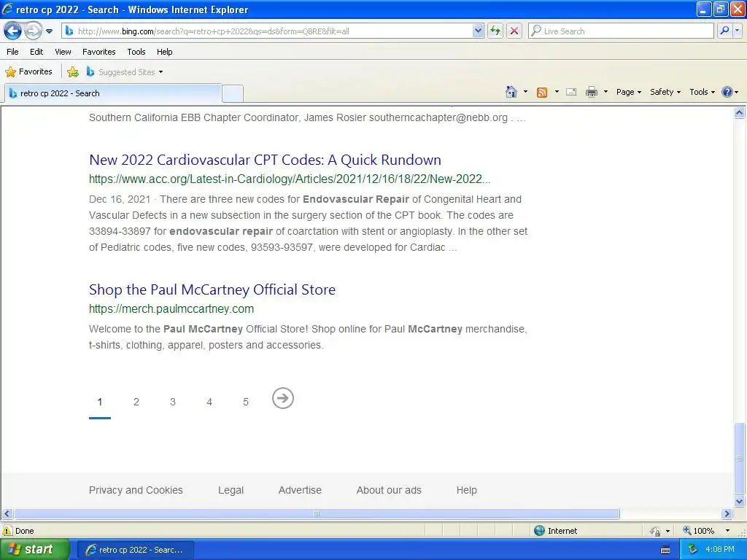Open a new blank tab

pos(233,93)
